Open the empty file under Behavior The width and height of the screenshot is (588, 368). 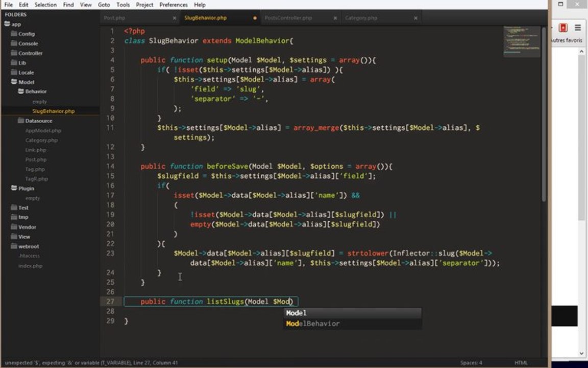coord(39,102)
